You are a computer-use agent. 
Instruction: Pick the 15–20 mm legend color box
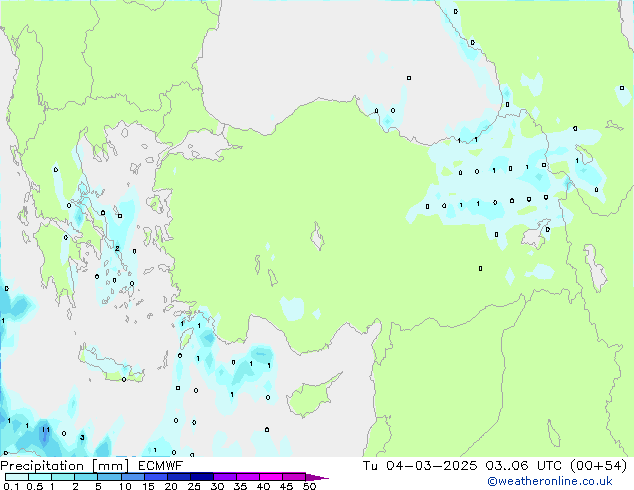(155, 477)
